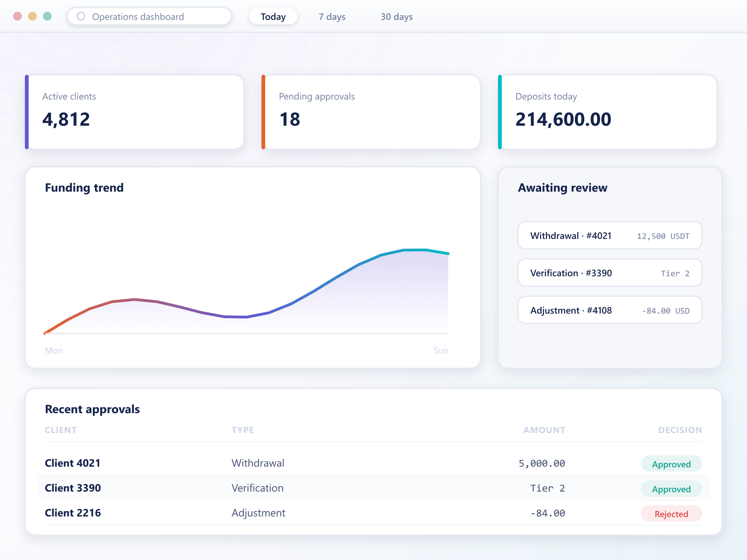Click the -84.00 amount in approvals table
The width and height of the screenshot is (747, 560).
(548, 513)
